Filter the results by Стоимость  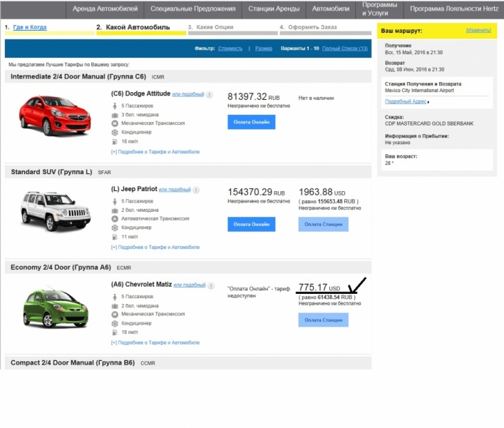[x=230, y=49]
